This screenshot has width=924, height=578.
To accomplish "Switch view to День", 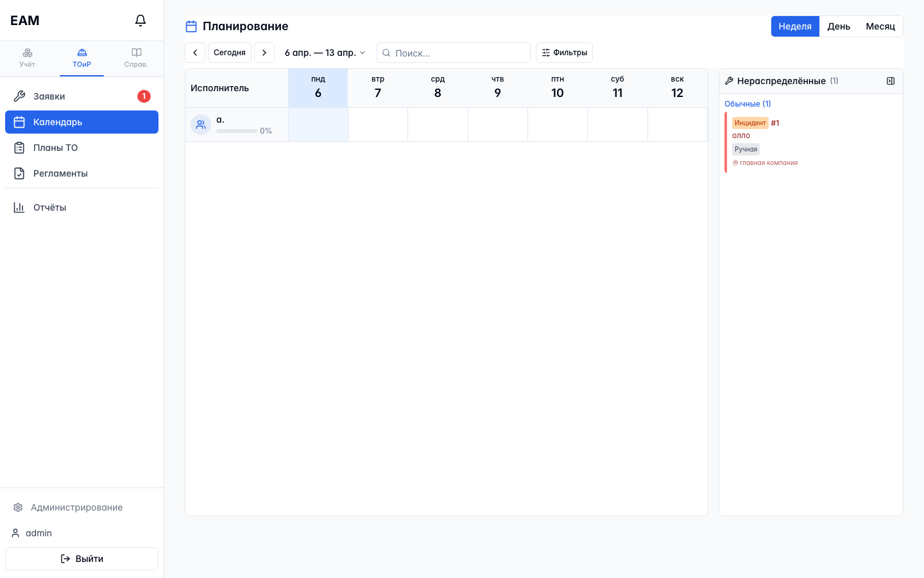I will pos(839,26).
